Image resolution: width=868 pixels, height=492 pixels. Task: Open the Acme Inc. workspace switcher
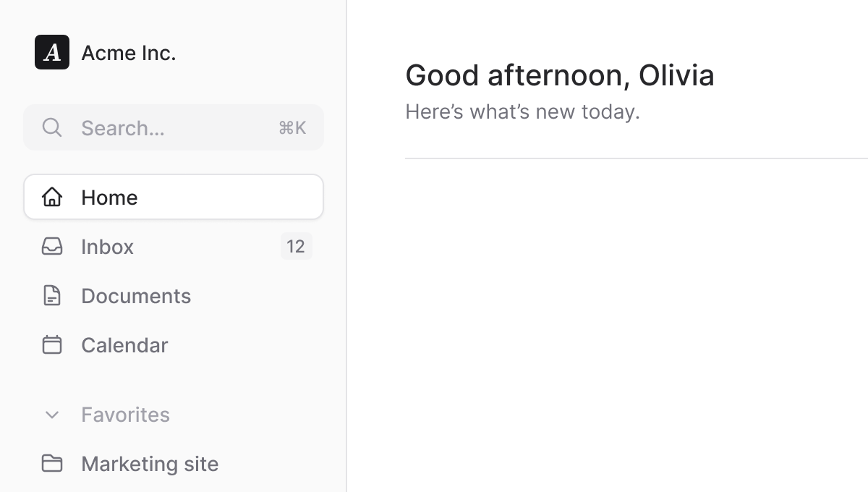129,53
